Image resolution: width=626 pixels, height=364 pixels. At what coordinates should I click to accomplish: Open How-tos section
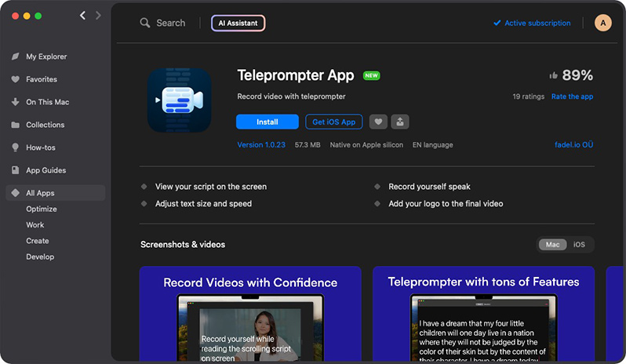(x=41, y=147)
